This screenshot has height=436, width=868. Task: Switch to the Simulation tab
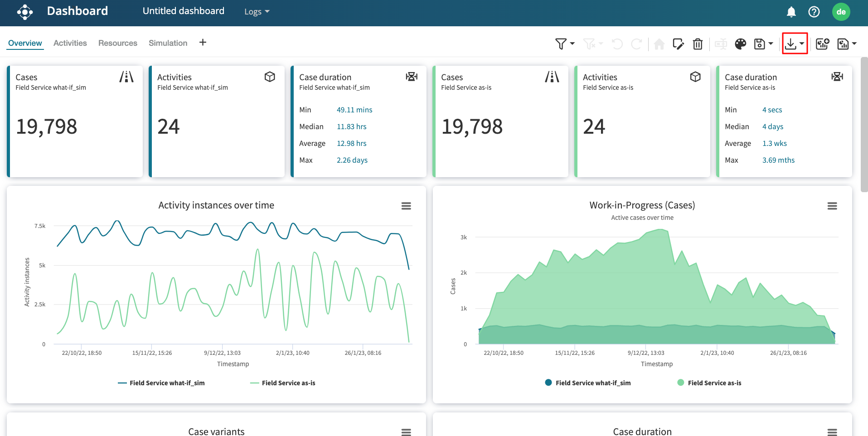pyautogui.click(x=168, y=43)
